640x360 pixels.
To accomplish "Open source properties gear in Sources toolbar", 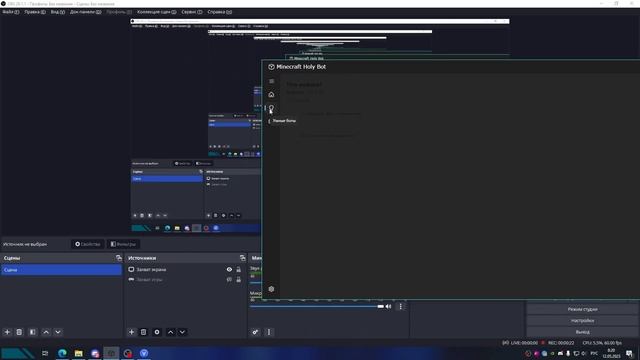I will coord(157,332).
